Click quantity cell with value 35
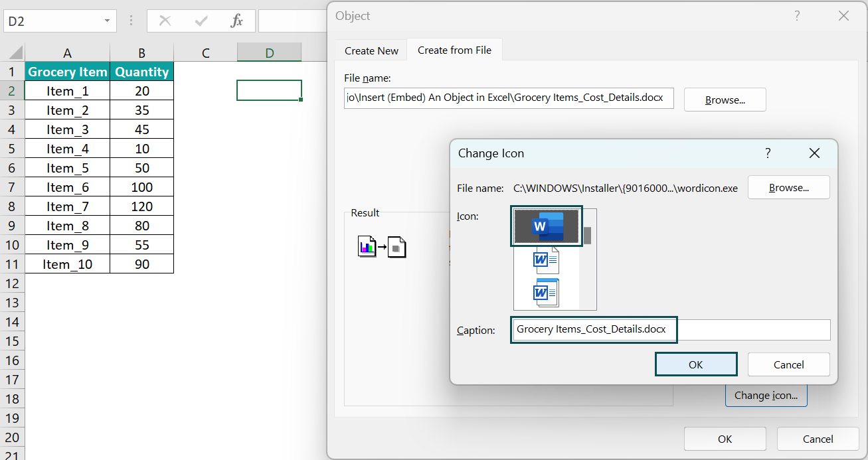The image size is (868, 460). coord(141,110)
